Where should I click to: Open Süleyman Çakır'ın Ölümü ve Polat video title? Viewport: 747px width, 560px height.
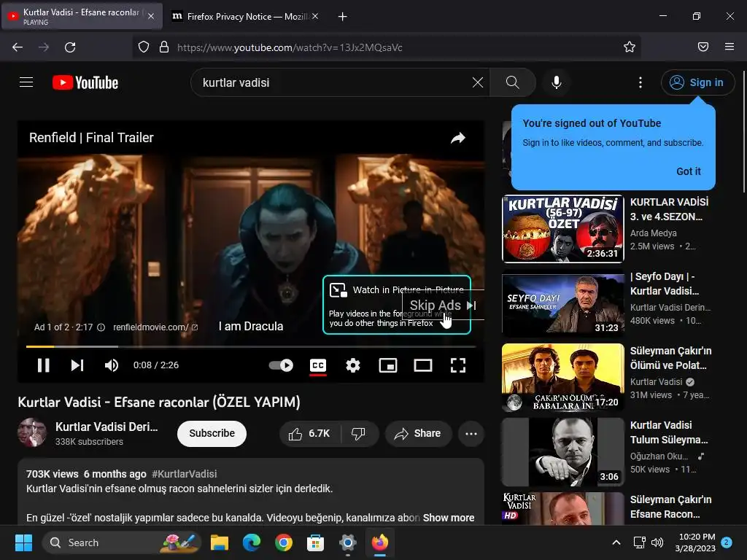coord(671,358)
